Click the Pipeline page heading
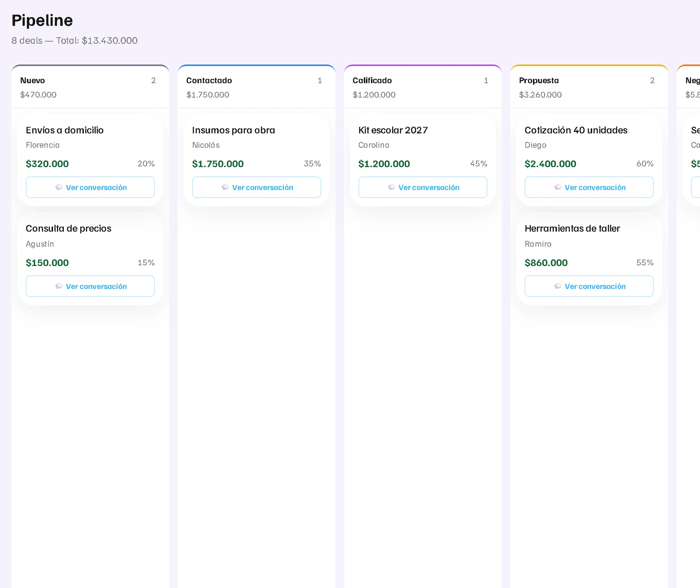This screenshot has width=700, height=588. point(42,21)
